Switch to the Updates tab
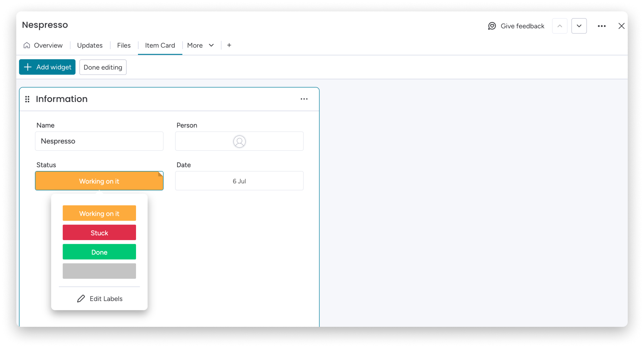 click(x=90, y=45)
